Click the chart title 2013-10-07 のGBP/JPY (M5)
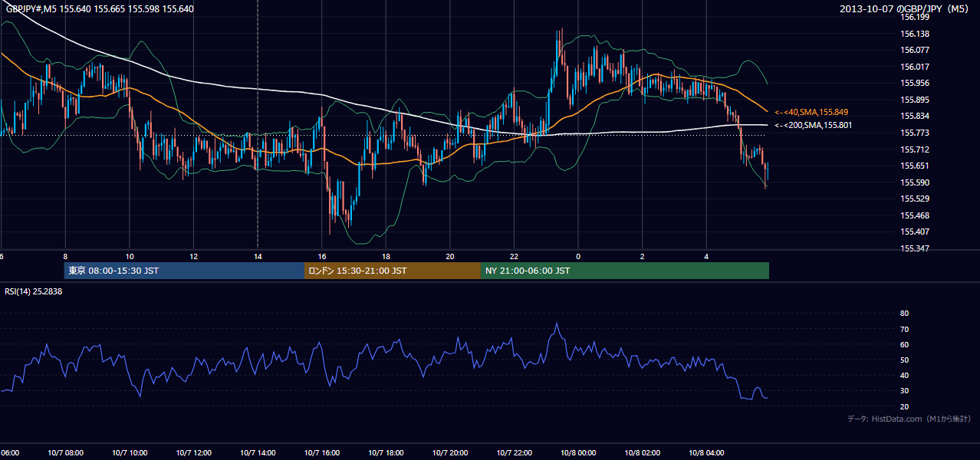 point(906,9)
